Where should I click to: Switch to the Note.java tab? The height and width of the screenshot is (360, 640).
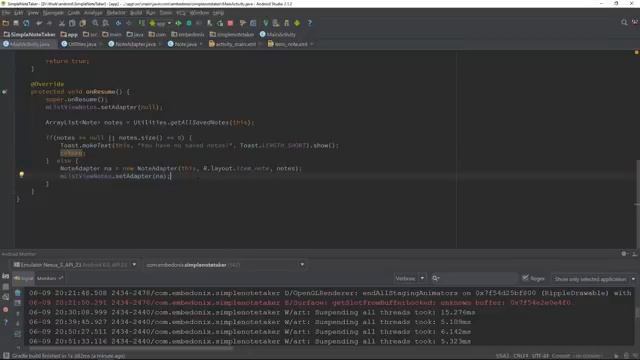click(184, 44)
